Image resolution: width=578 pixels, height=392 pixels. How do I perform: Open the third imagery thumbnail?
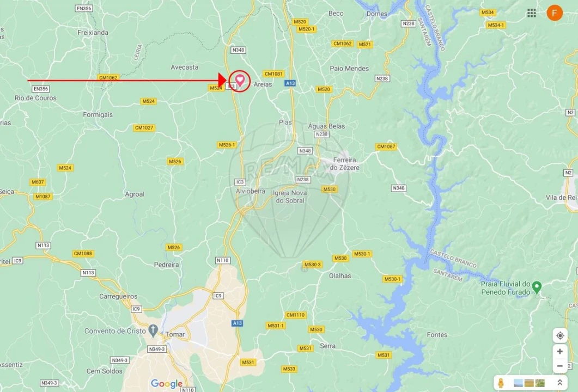tap(540, 383)
